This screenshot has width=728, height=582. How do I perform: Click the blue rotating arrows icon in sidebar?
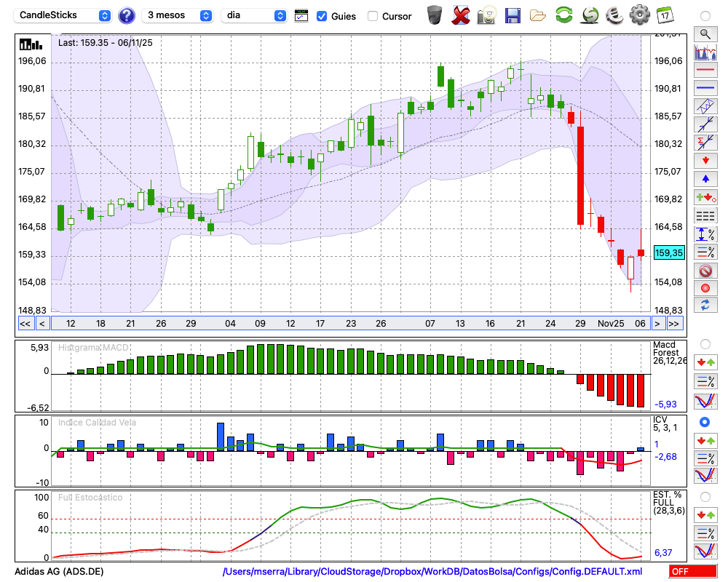705,306
